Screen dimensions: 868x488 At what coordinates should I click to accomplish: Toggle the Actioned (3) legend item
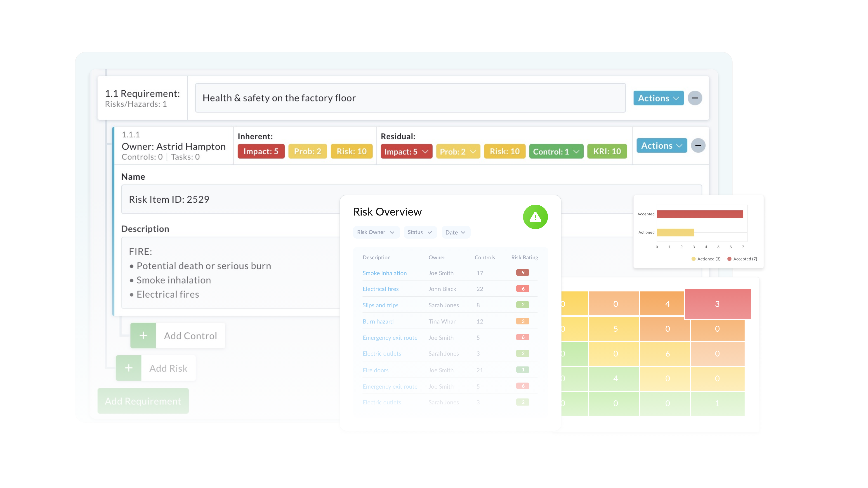pyautogui.click(x=705, y=259)
